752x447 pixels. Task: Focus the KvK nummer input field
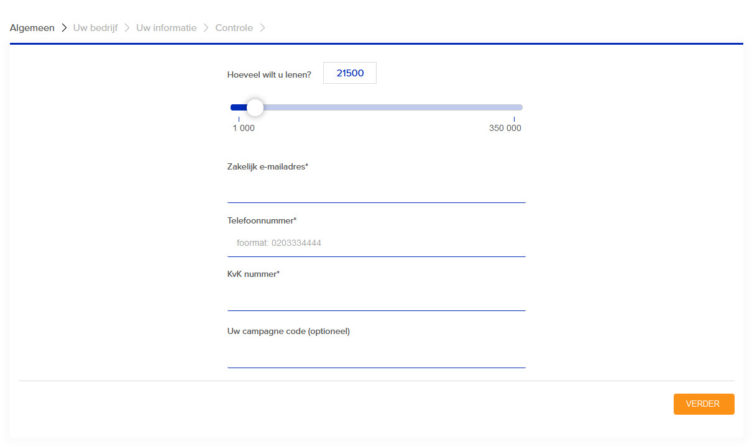pyautogui.click(x=376, y=297)
